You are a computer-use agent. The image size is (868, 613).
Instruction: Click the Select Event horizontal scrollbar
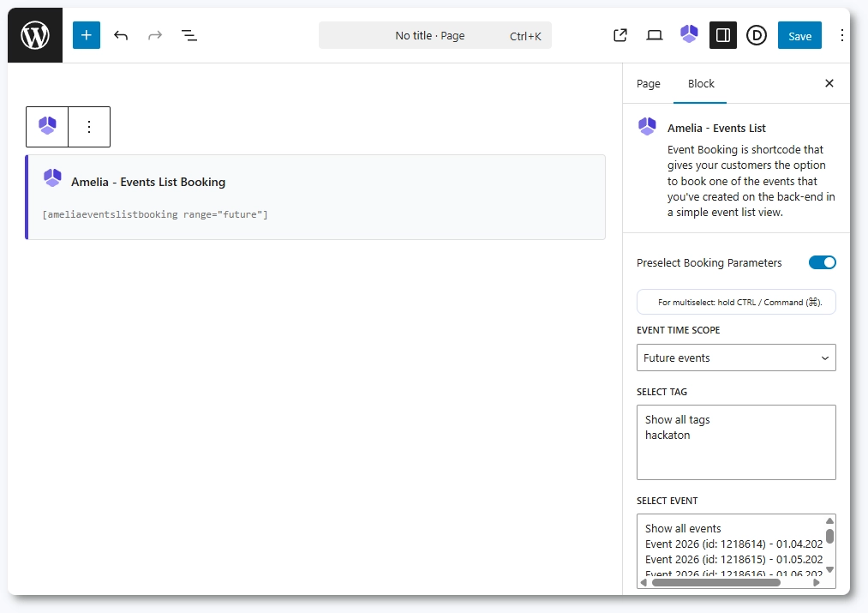click(x=715, y=582)
